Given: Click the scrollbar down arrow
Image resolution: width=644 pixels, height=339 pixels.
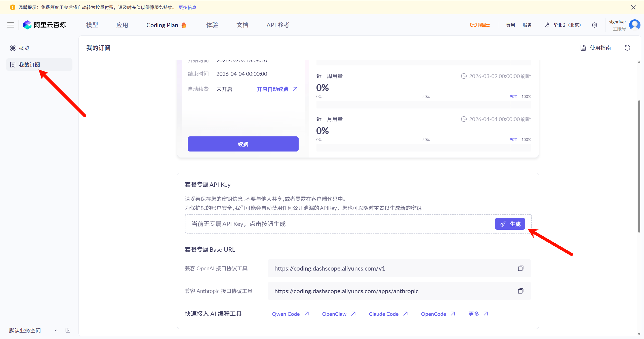Looking at the screenshot, I should [x=639, y=334].
